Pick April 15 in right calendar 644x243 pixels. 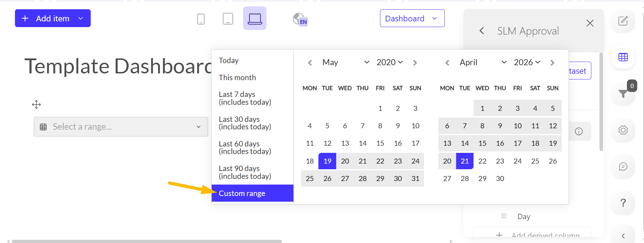coord(482,143)
